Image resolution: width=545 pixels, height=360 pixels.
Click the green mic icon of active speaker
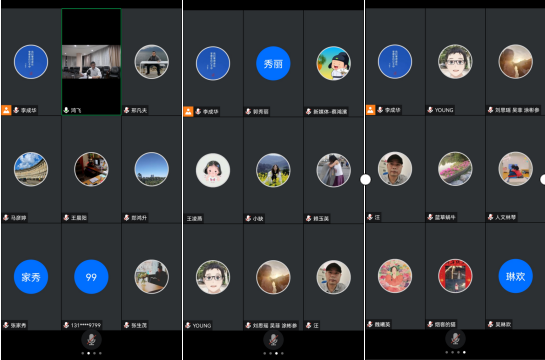(66, 110)
